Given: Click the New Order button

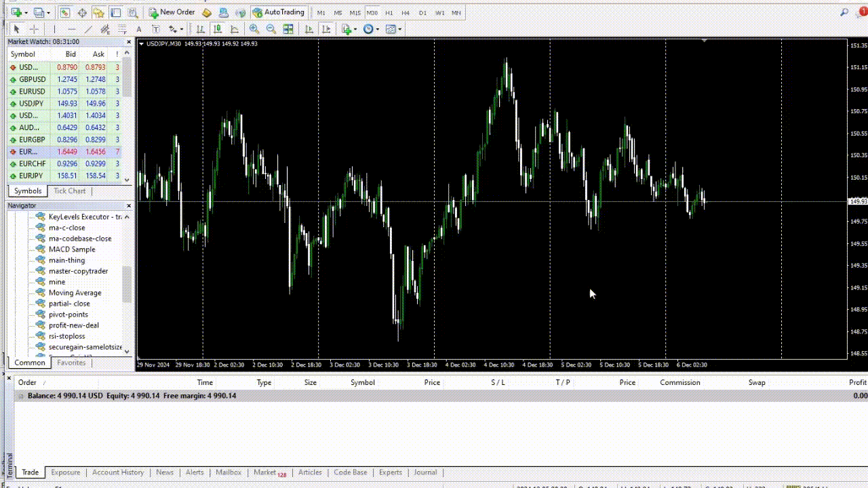Looking at the screenshot, I should pos(172,12).
